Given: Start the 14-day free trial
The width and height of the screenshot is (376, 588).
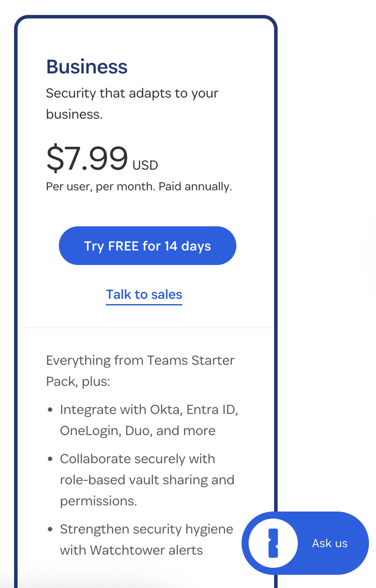Looking at the screenshot, I should coord(148,246).
